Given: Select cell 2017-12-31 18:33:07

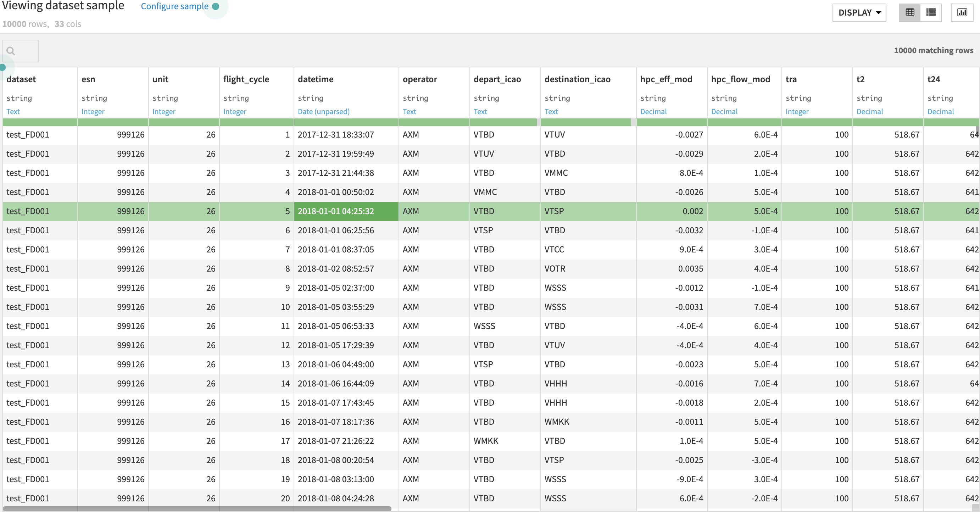Looking at the screenshot, I should click(x=346, y=135).
